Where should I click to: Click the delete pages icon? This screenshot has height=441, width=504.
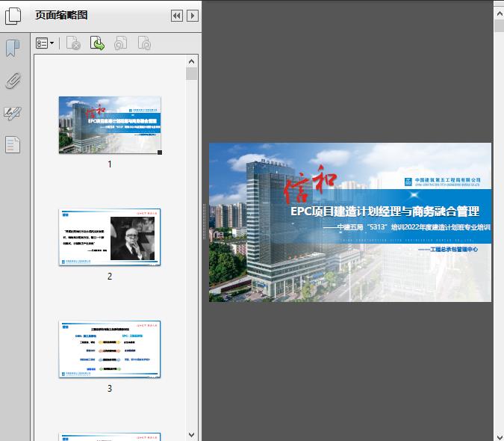pos(73,43)
